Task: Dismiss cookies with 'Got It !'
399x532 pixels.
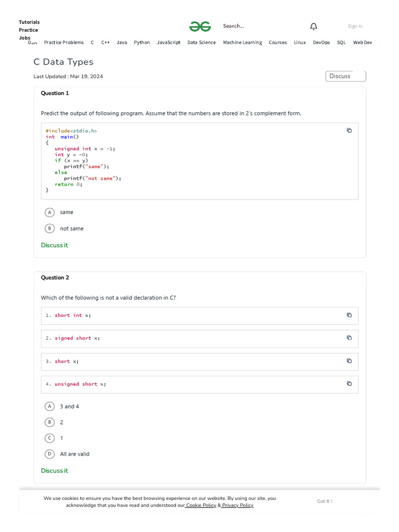Action: point(325,501)
